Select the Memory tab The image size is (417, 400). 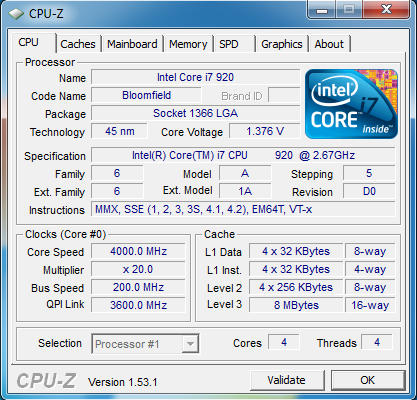click(188, 44)
